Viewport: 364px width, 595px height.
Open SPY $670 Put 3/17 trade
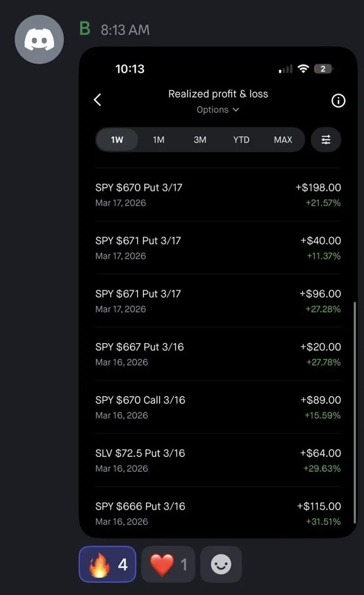[218, 194]
